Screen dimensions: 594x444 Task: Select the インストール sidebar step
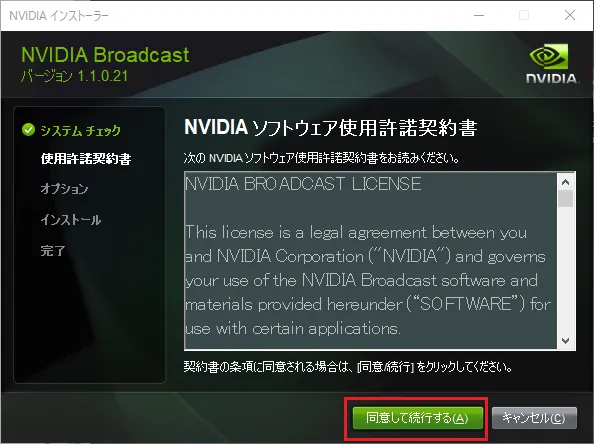pyautogui.click(x=71, y=220)
